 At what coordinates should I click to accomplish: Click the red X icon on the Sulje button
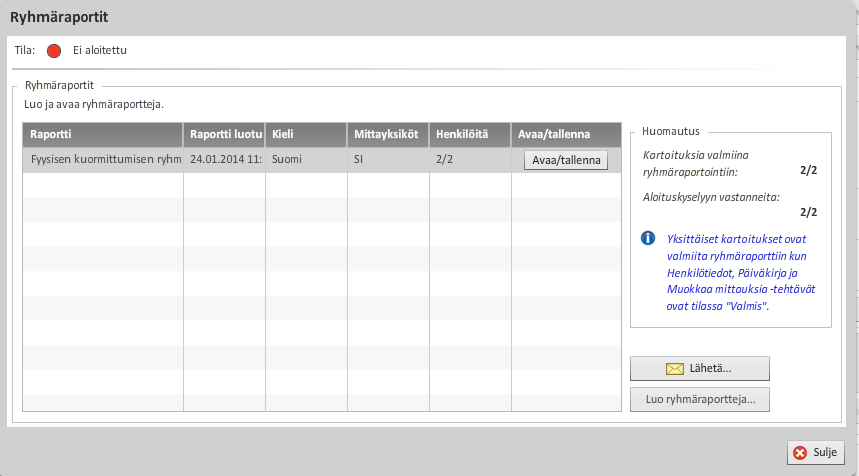800,452
